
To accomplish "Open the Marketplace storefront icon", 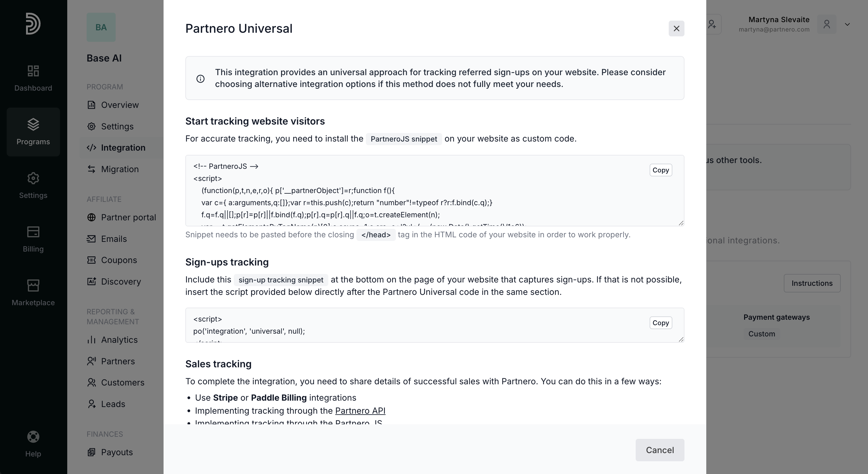I will click(x=33, y=285).
